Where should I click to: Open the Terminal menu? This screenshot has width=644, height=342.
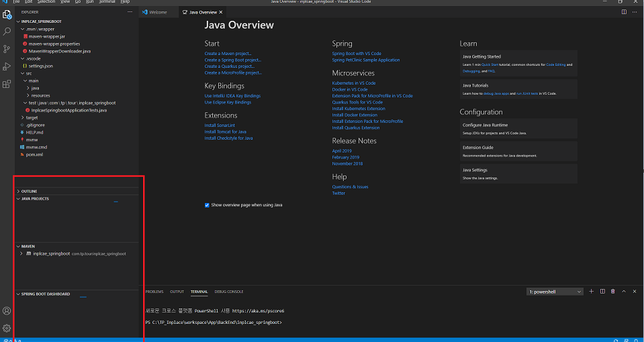(107, 1)
